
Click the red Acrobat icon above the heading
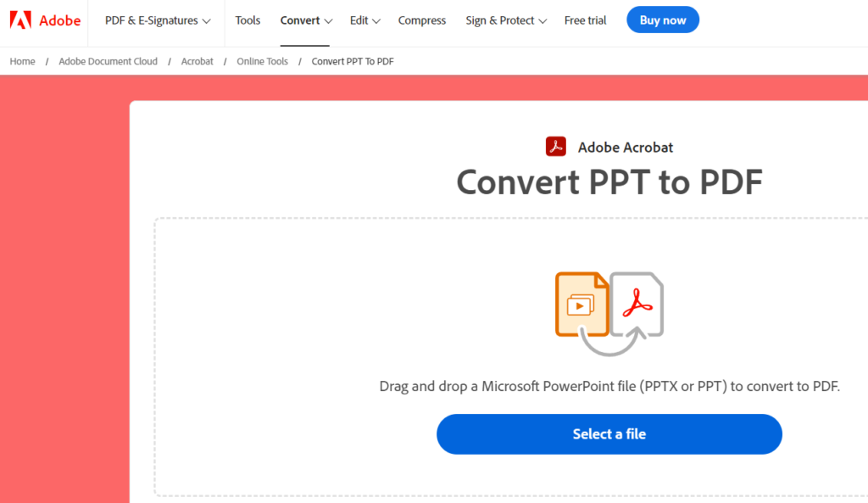tap(556, 146)
